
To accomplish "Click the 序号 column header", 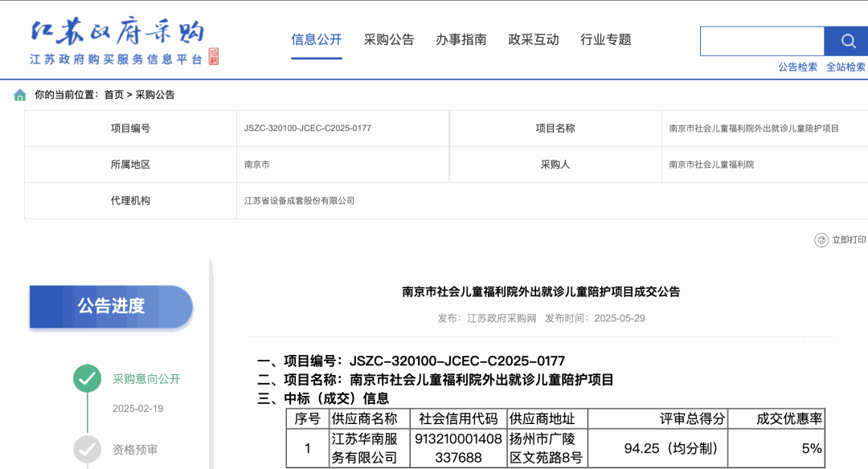I will (308, 418).
